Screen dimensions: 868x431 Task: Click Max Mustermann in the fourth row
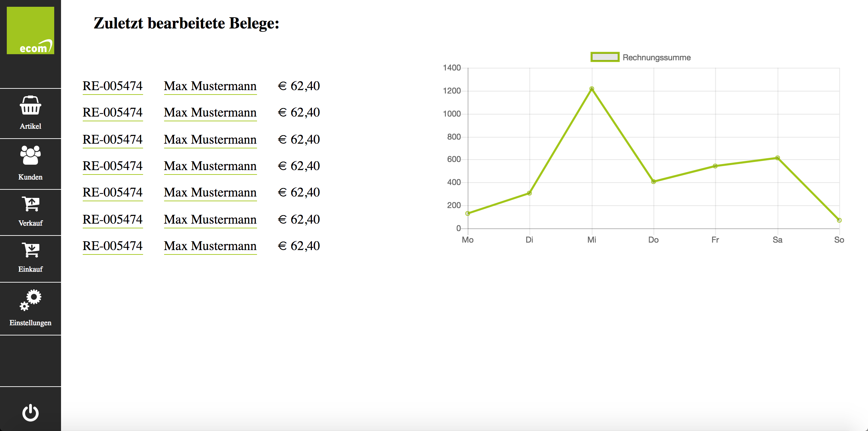(210, 166)
